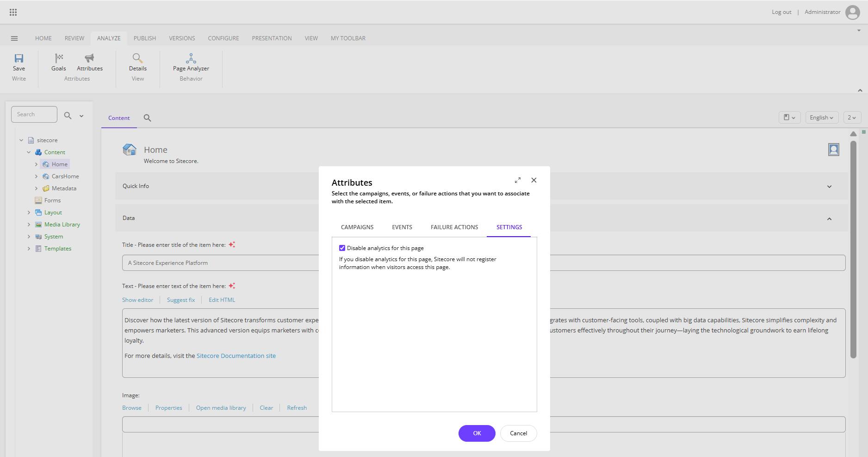868x457 pixels.
Task: Click the Details magnifier icon
Action: (x=137, y=58)
